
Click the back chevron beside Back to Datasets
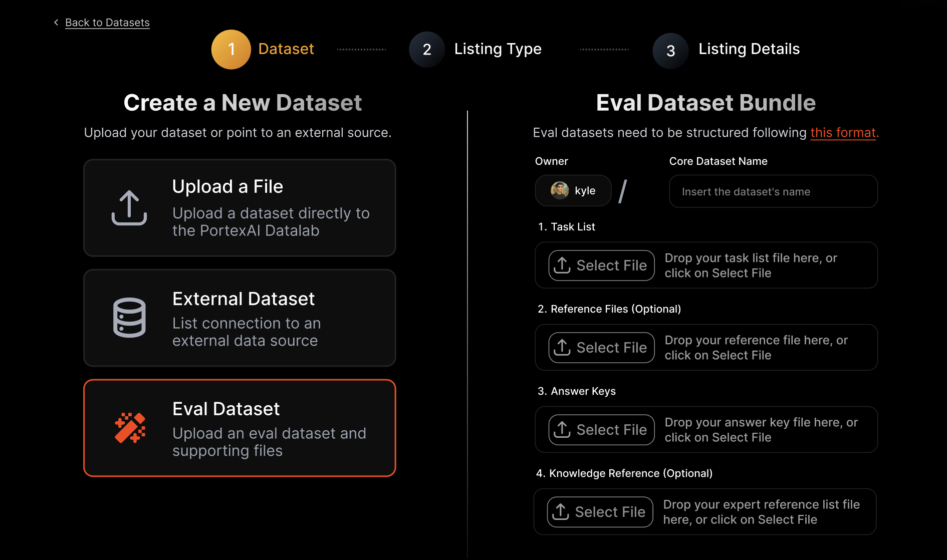click(56, 23)
